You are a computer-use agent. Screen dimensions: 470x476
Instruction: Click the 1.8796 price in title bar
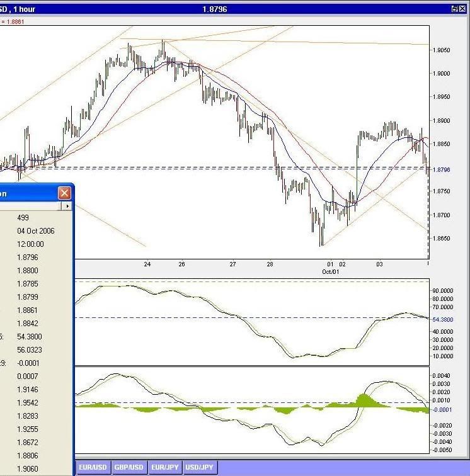(215, 9)
